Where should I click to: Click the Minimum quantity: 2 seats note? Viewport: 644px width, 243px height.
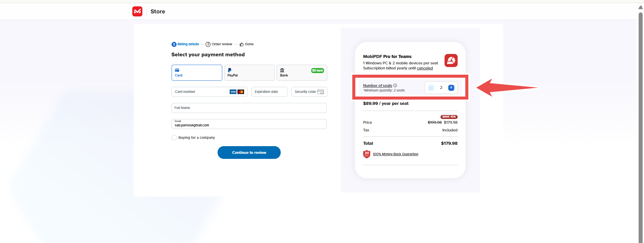click(x=384, y=90)
